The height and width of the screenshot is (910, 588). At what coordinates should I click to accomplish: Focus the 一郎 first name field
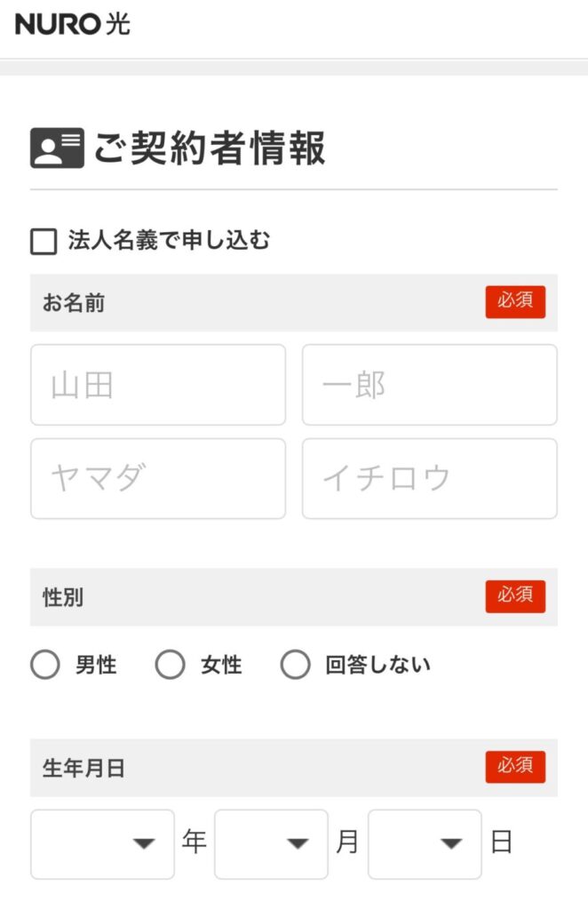tap(430, 385)
